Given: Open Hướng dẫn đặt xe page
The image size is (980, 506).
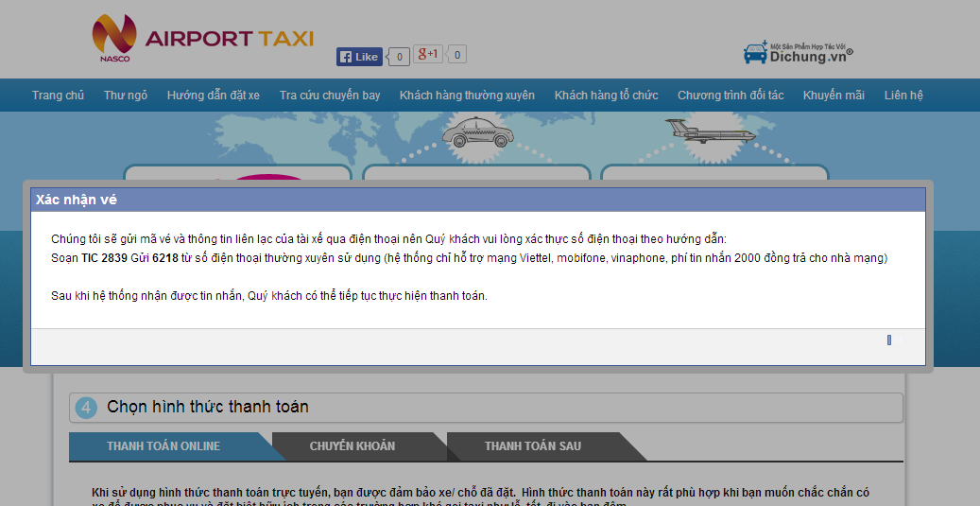Looking at the screenshot, I should (214, 96).
